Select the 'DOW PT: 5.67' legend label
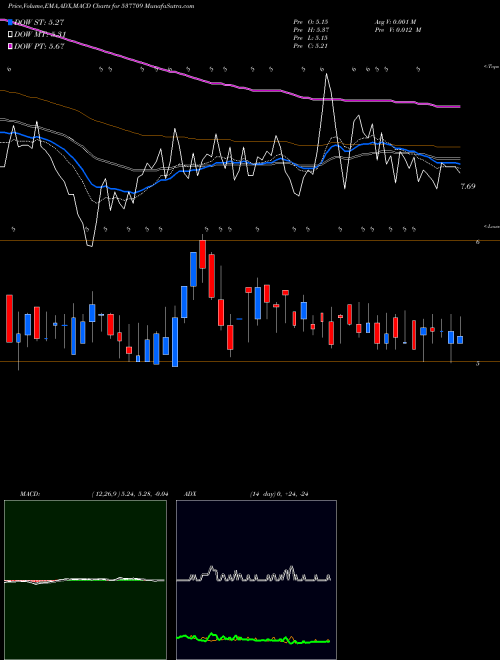This screenshot has width=500, height=660. [39, 46]
